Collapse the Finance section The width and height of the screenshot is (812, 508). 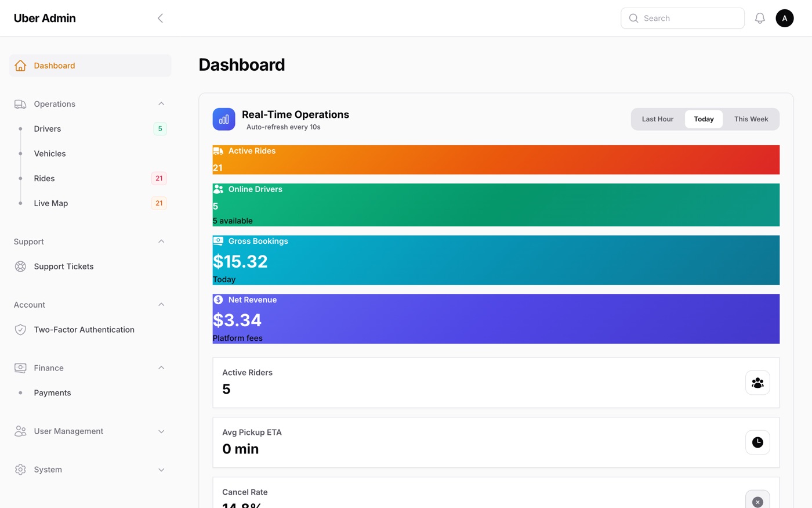(x=161, y=368)
